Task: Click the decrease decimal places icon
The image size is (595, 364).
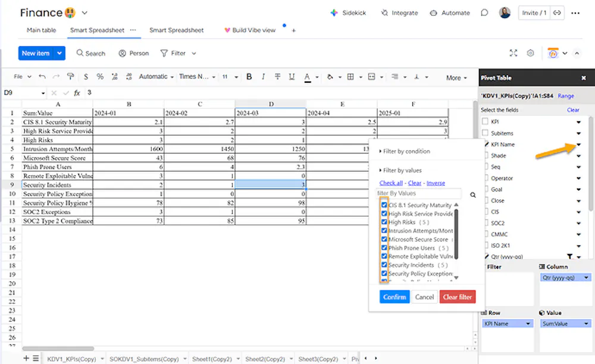Action: point(115,77)
